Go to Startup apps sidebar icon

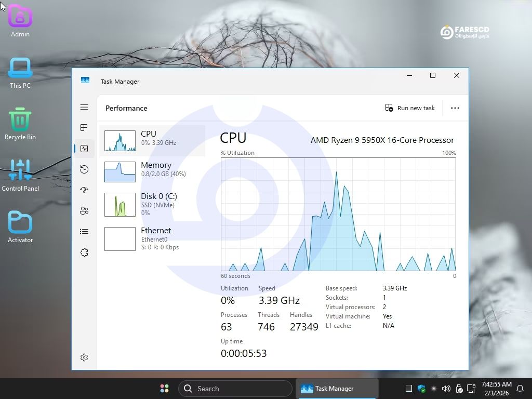84,190
